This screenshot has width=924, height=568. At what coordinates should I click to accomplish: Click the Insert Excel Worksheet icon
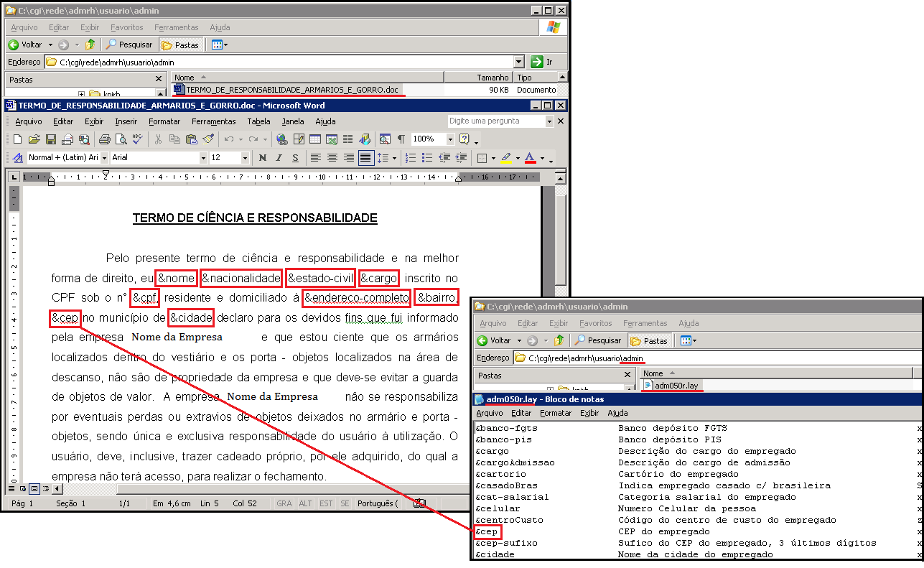coord(332,139)
